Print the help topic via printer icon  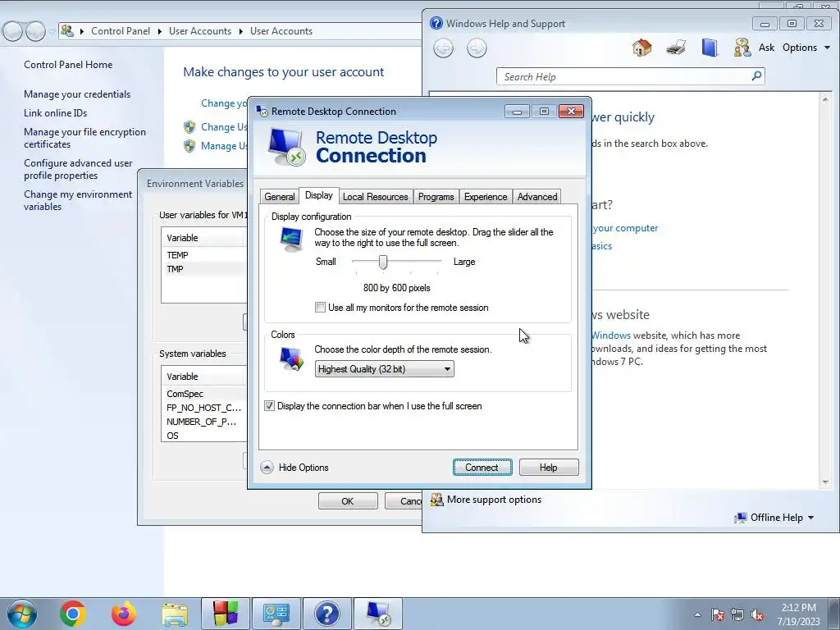click(676, 48)
